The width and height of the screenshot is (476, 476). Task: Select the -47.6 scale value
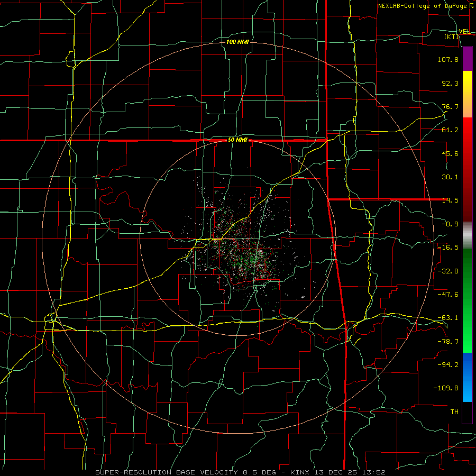pos(448,295)
